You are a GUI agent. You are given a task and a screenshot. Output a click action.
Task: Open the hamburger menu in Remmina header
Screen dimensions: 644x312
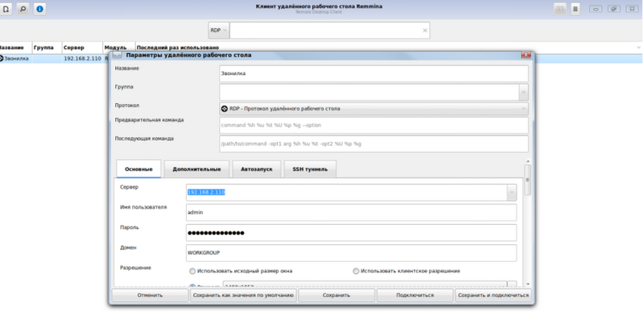pos(576,9)
